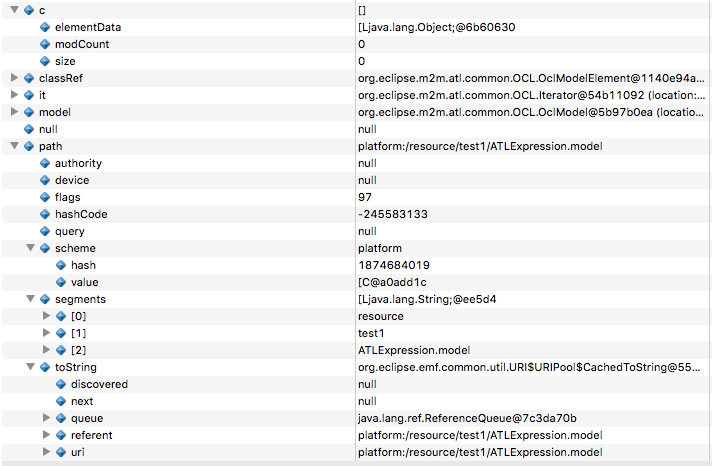Click the variable icon beside model
712x466 pixels.
[x=29, y=112]
